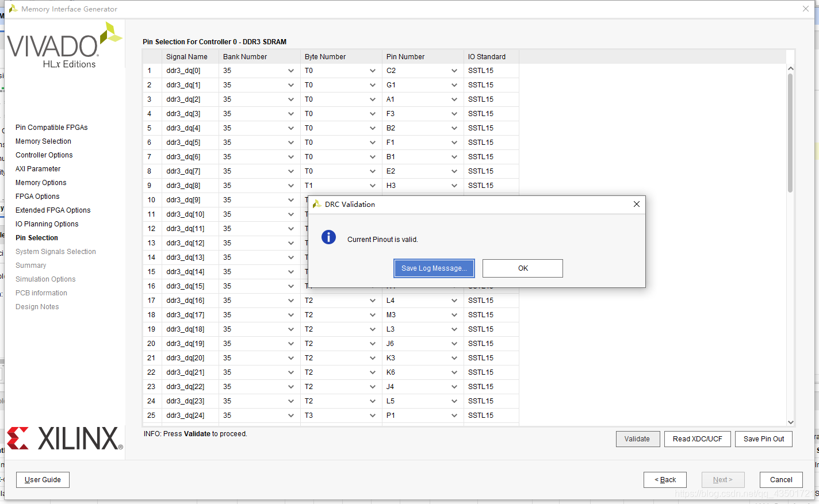The width and height of the screenshot is (819, 504).
Task: Click the Back button
Action: click(665, 480)
